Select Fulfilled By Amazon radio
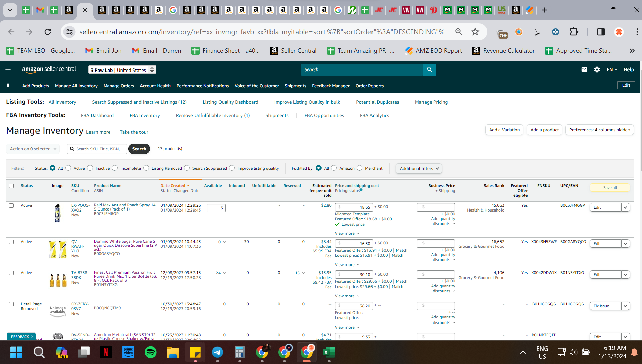 (x=334, y=168)
